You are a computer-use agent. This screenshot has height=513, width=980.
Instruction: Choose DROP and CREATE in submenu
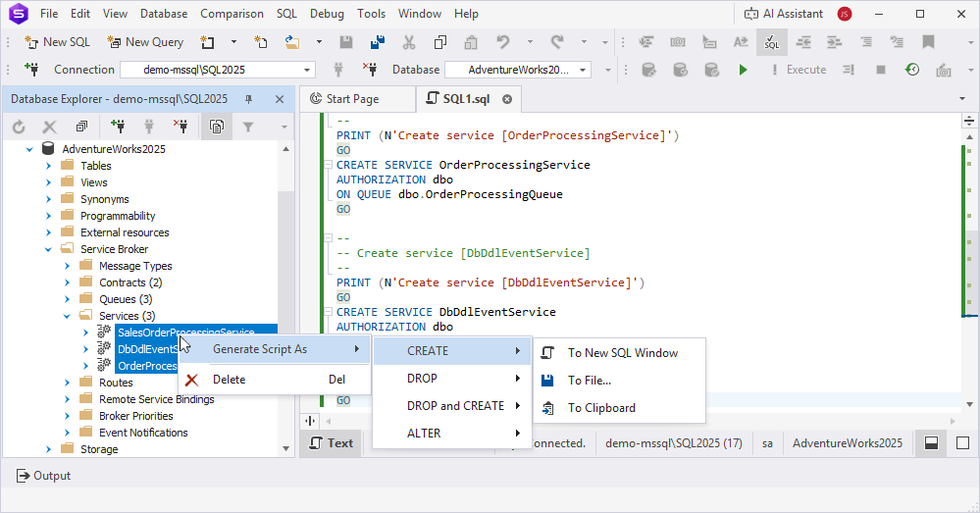[x=452, y=406]
